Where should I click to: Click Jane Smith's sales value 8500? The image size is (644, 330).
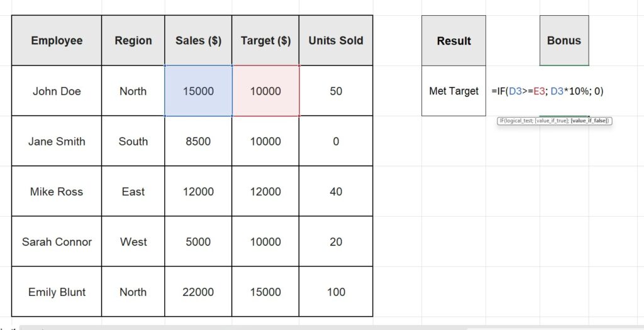point(198,142)
